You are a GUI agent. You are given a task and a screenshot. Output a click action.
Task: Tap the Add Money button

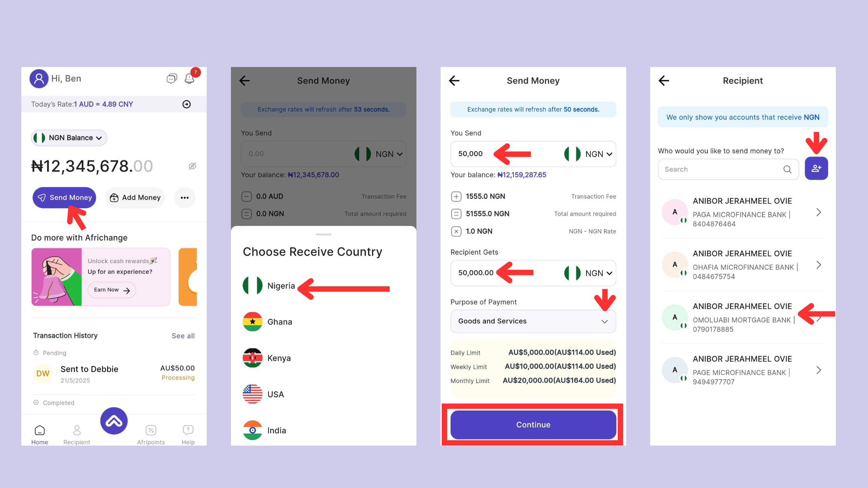pyautogui.click(x=135, y=198)
